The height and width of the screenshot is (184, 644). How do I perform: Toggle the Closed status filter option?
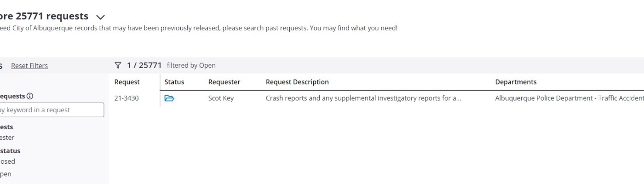pos(8,161)
